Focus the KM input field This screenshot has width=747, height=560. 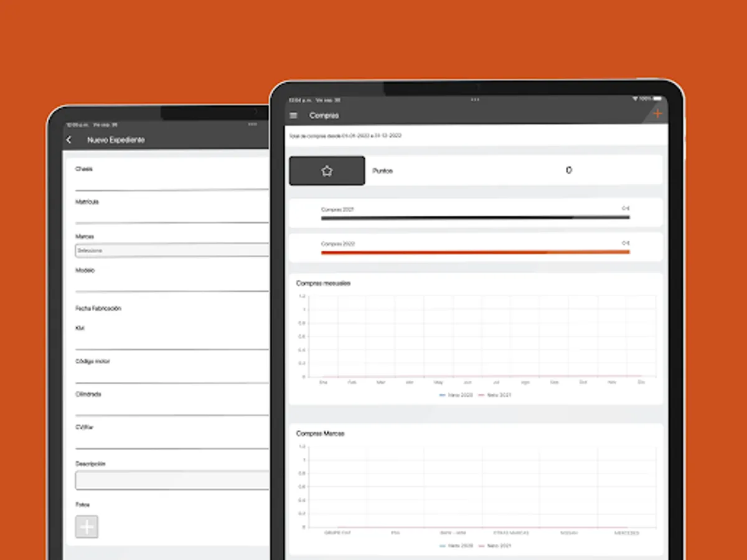(172, 343)
